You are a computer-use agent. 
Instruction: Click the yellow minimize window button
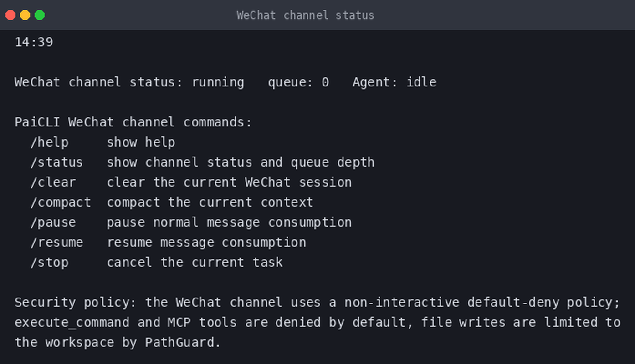tap(25, 15)
